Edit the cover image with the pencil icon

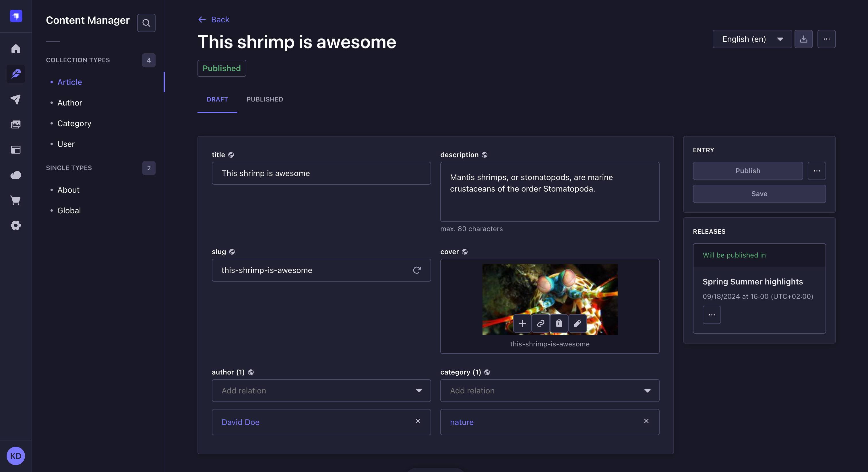coord(577,323)
